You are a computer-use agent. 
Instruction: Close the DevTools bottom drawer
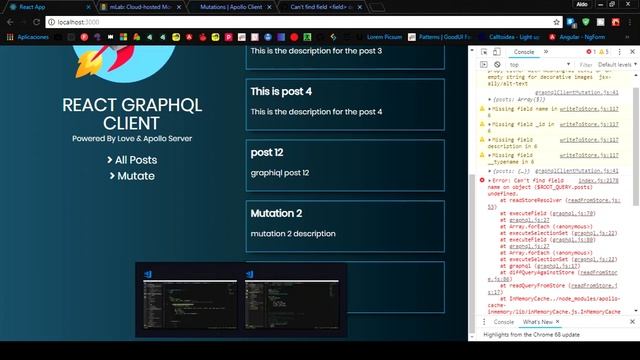632,322
